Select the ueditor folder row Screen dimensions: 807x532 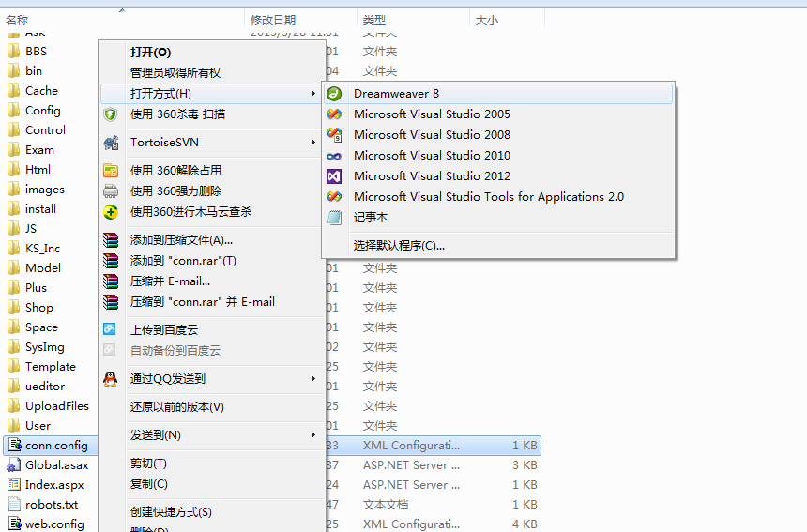(50, 386)
